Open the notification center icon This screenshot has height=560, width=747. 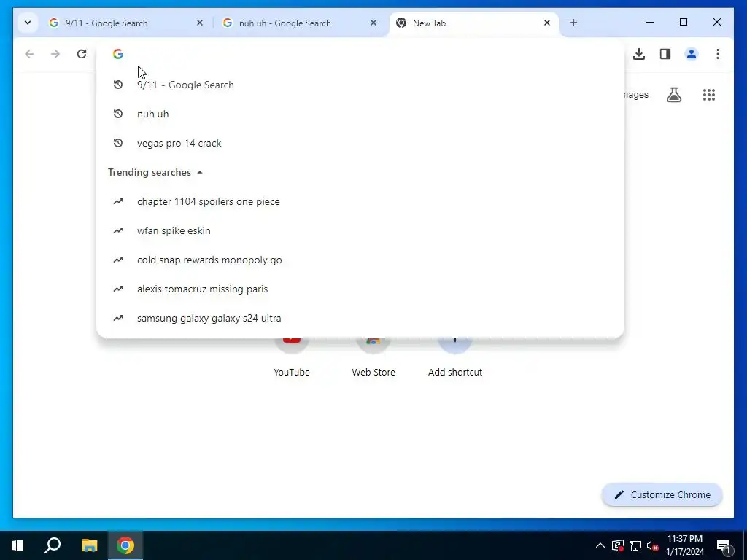pos(724,545)
